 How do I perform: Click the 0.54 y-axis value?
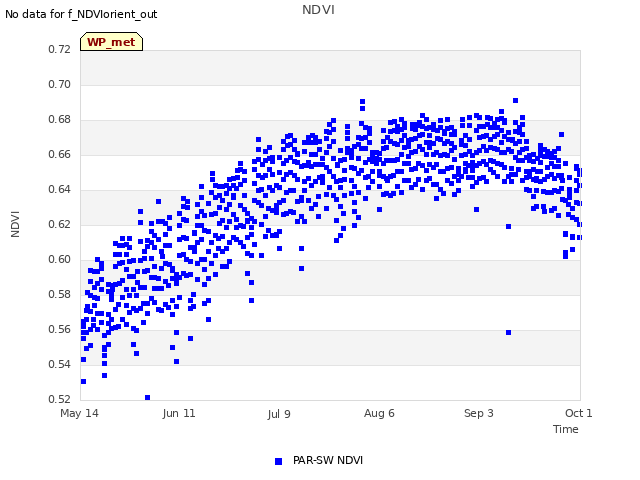coord(60,364)
